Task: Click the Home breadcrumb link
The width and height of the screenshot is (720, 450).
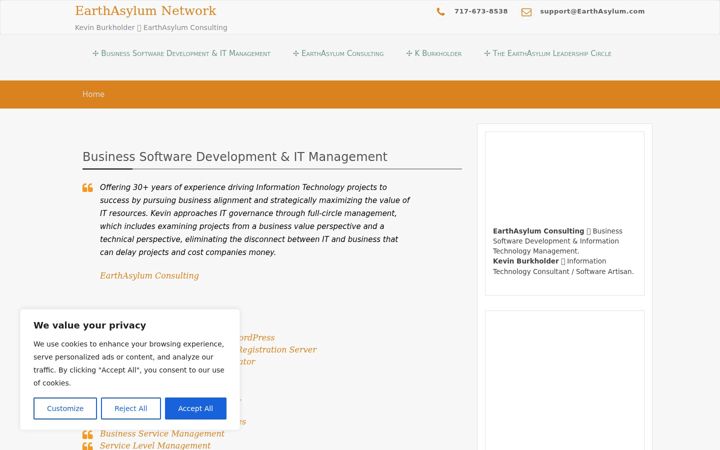Action: click(93, 94)
